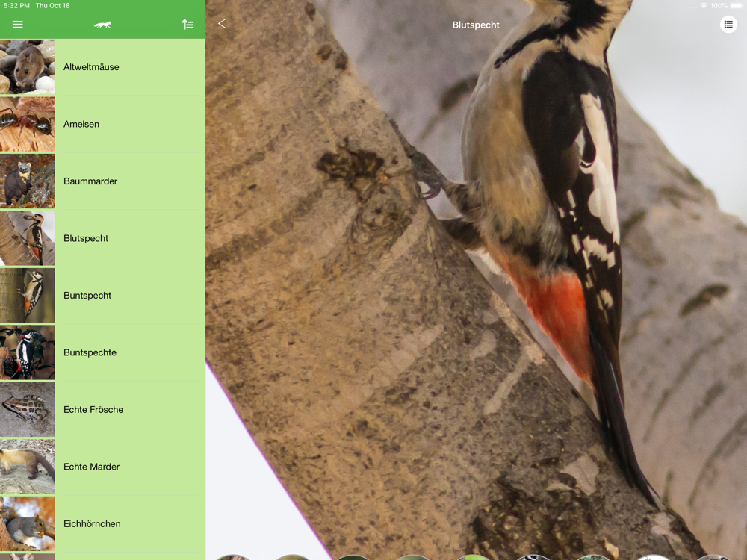Open the hamburger menu
747x560 pixels.
tap(18, 25)
